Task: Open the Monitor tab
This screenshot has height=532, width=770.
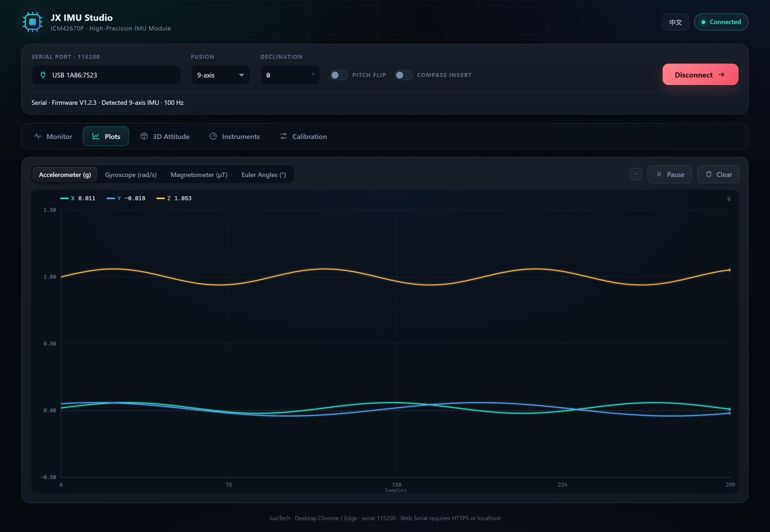Action: tap(53, 136)
